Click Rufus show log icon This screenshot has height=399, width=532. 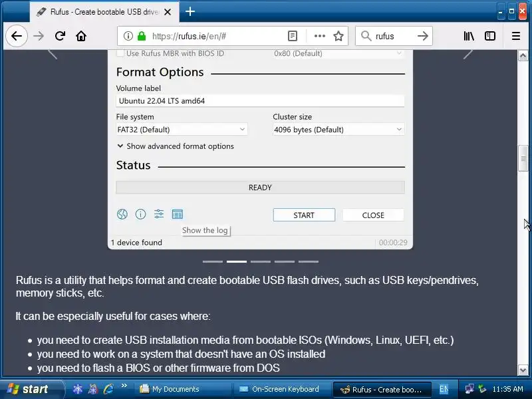(177, 214)
